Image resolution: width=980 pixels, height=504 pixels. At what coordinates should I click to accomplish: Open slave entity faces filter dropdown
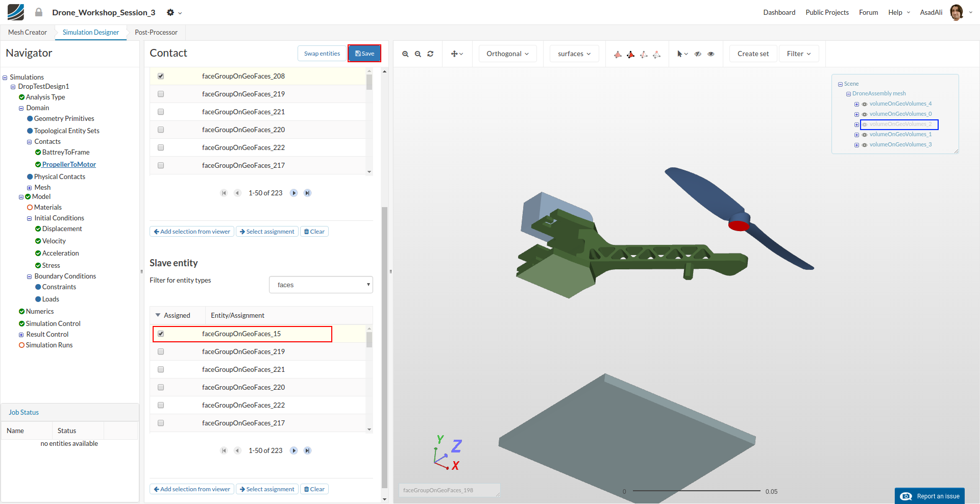pyautogui.click(x=321, y=285)
